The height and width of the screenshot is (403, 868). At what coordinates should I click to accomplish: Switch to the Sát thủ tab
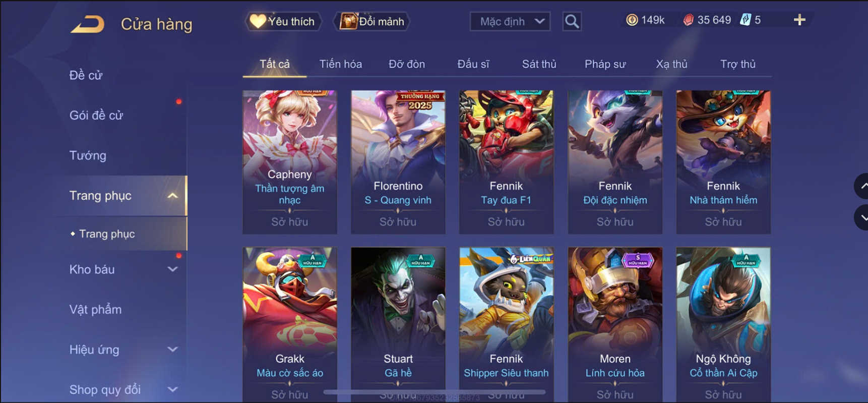point(539,64)
